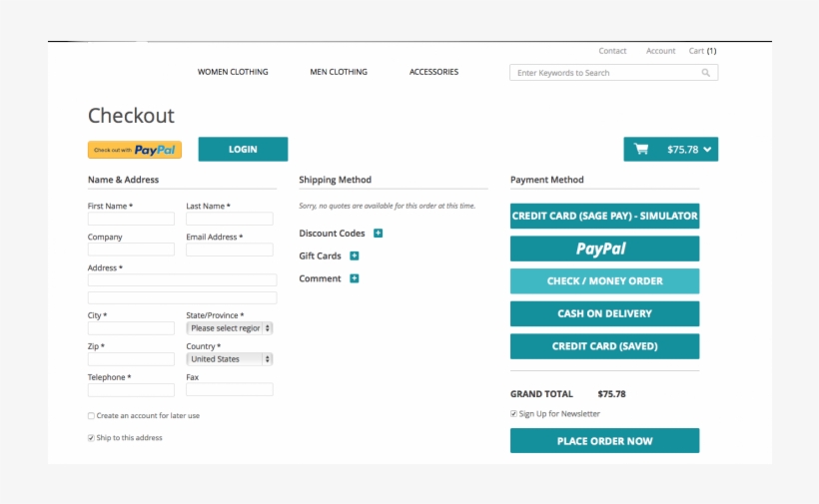This screenshot has width=819, height=504.
Task: Click the "Sorry, no quotes are available" message
Action: pyautogui.click(x=388, y=206)
